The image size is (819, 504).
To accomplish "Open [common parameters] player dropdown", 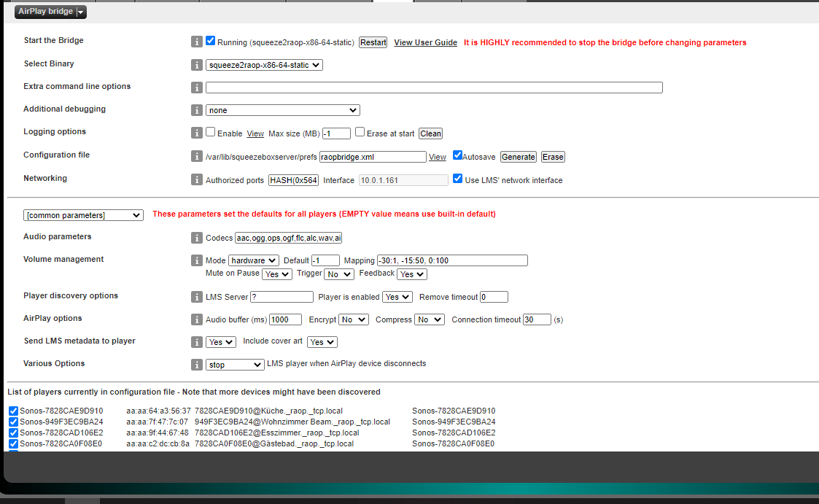I will (x=84, y=215).
